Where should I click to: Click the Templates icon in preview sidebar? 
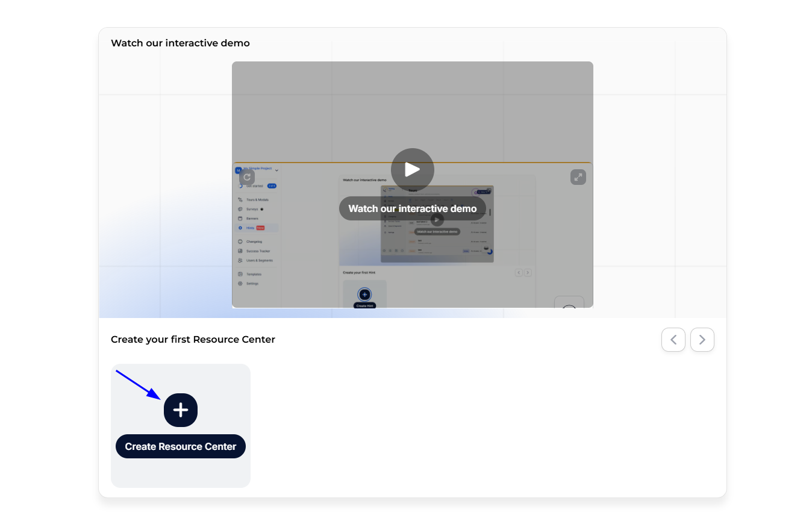pos(240,274)
